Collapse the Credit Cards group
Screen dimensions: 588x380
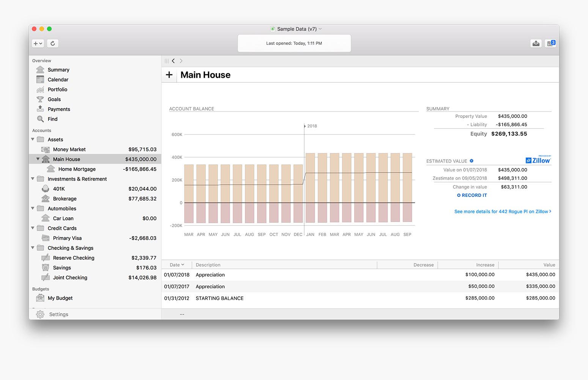33,228
